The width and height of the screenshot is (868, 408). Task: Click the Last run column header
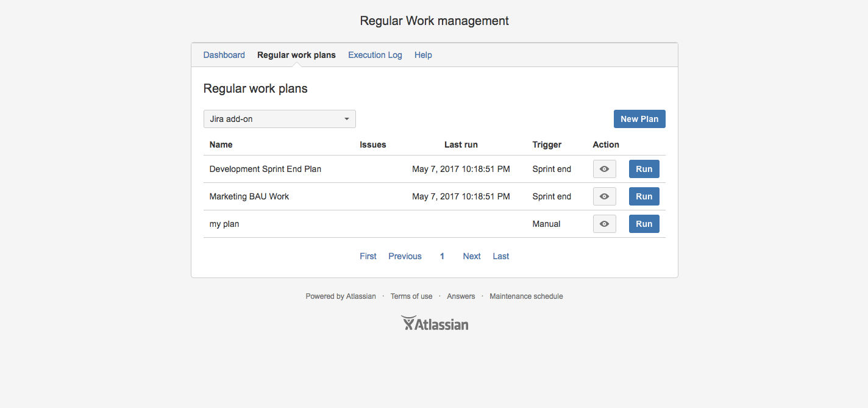461,145
